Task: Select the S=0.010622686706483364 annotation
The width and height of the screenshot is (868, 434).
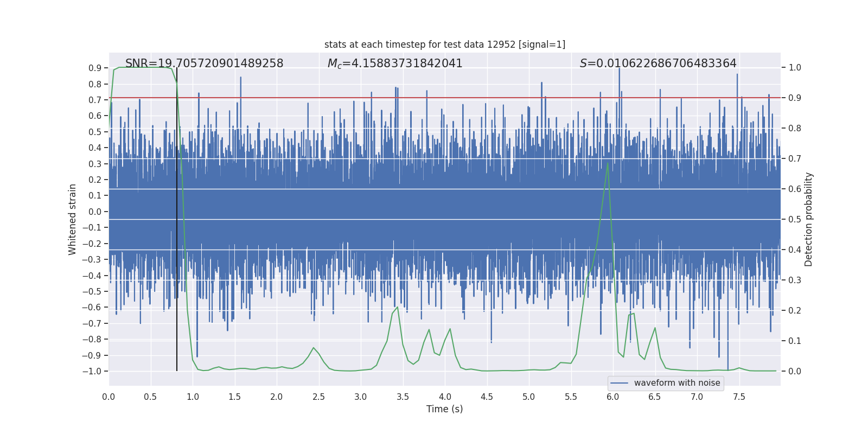Action: (658, 63)
